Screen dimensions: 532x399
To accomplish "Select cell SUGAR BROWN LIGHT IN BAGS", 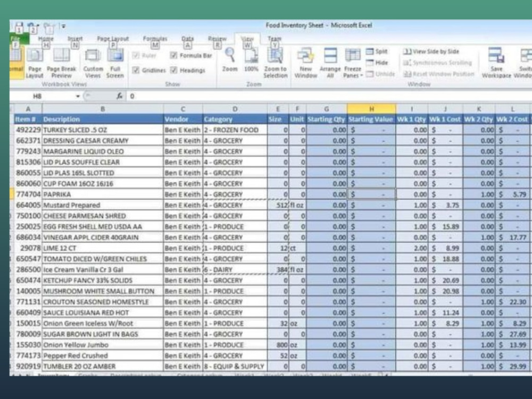I will tap(103, 334).
